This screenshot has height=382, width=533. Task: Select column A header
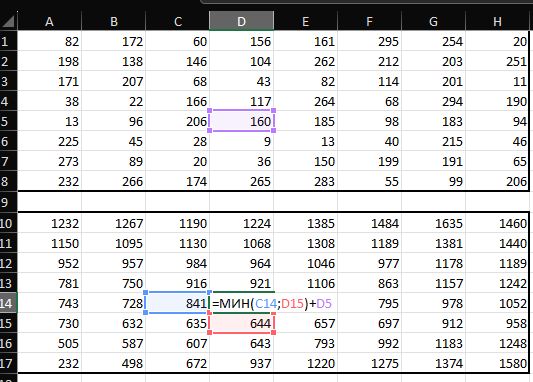pos(49,21)
